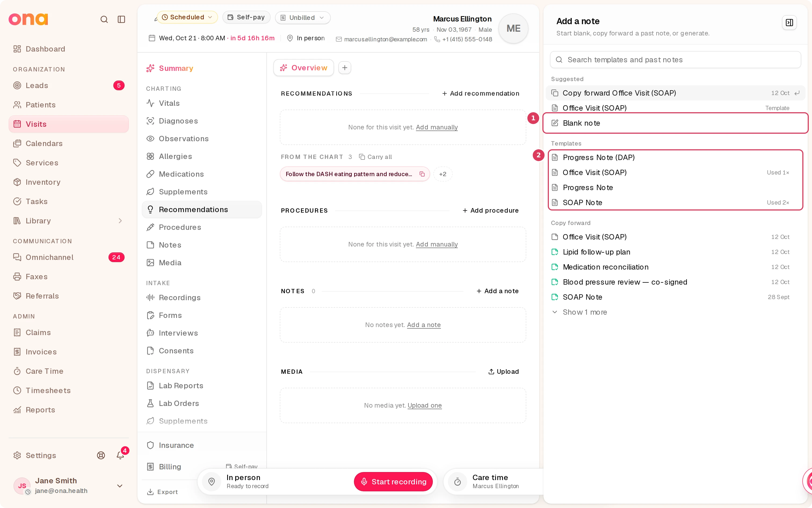Viewport: 812px width, 508px height.
Task: Navigate to Visits in the sidebar
Action: (x=68, y=124)
